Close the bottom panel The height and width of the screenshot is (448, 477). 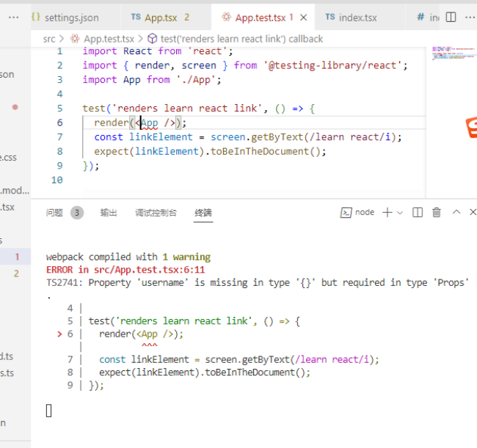[473, 213]
